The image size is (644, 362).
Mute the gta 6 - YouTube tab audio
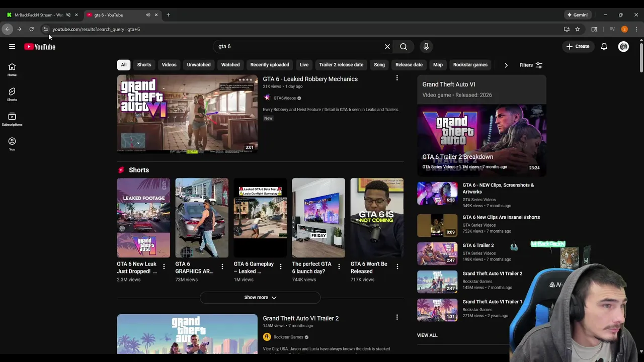pos(148,15)
